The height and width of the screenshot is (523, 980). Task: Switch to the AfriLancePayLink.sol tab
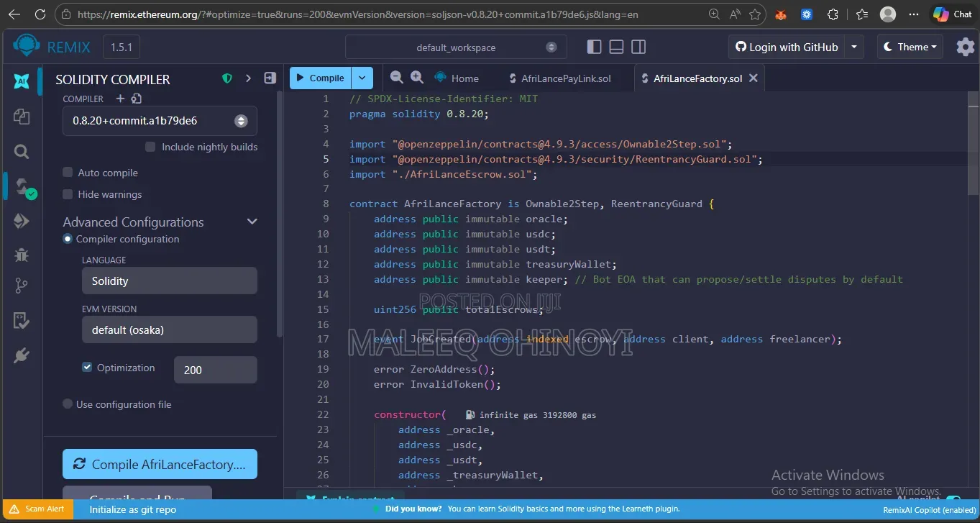coord(559,78)
